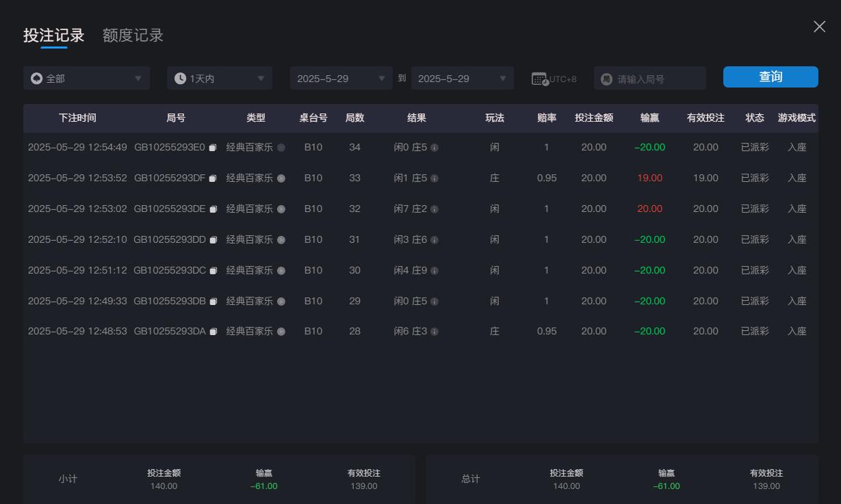The image size is (841, 504).
Task: Open result details info icon for 闲0 庄5
Action: (435, 147)
